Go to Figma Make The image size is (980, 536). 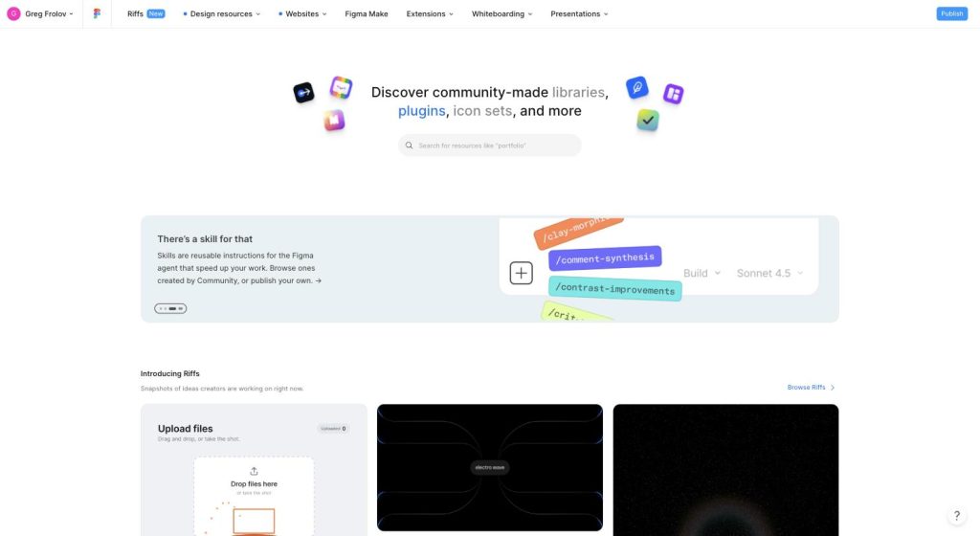(x=367, y=13)
